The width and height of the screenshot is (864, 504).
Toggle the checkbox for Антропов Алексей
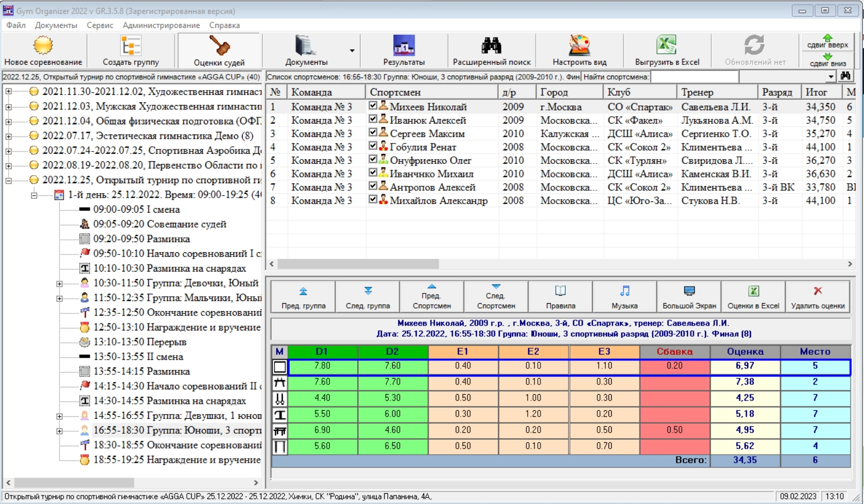click(373, 186)
